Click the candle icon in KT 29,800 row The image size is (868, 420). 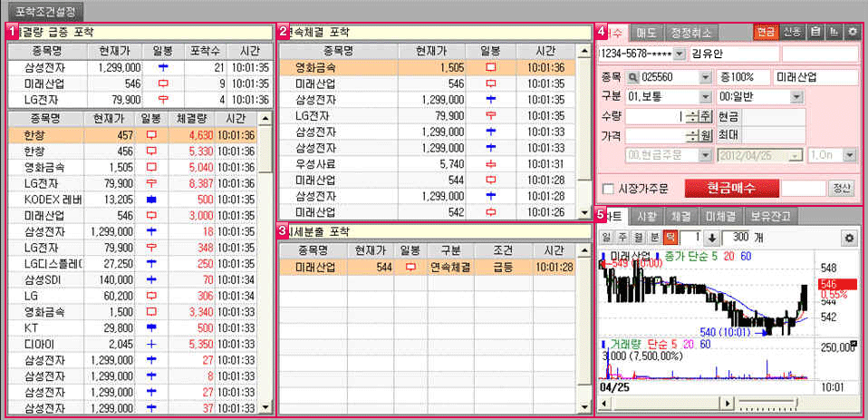point(149,328)
